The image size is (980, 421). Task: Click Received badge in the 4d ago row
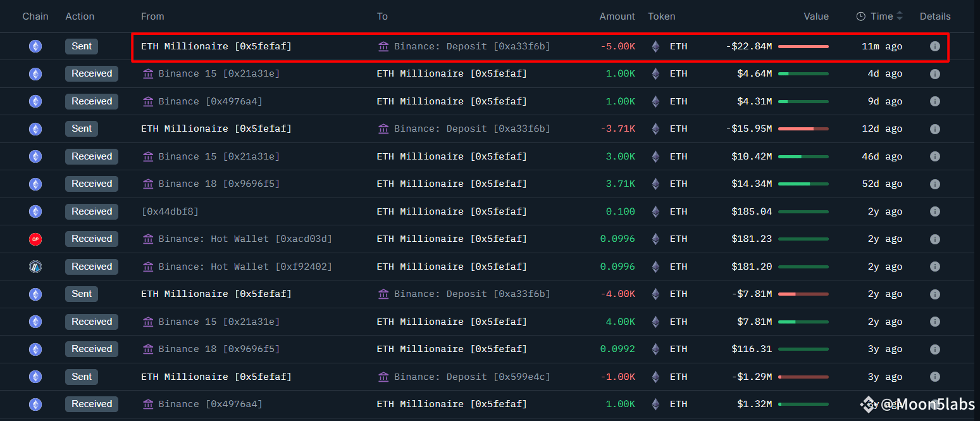[x=92, y=73]
